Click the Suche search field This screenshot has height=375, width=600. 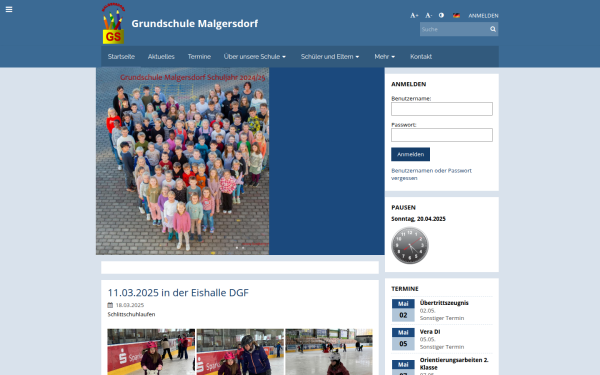tap(454, 29)
